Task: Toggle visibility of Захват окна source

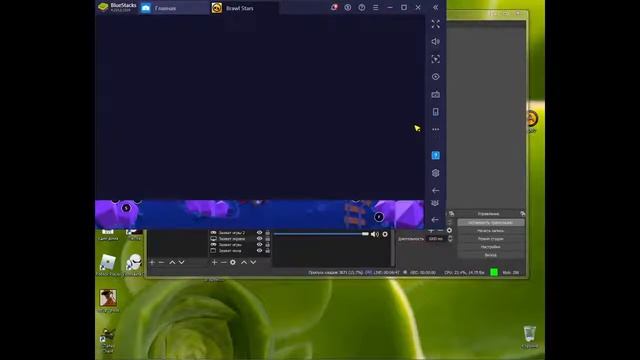Action: point(260,251)
